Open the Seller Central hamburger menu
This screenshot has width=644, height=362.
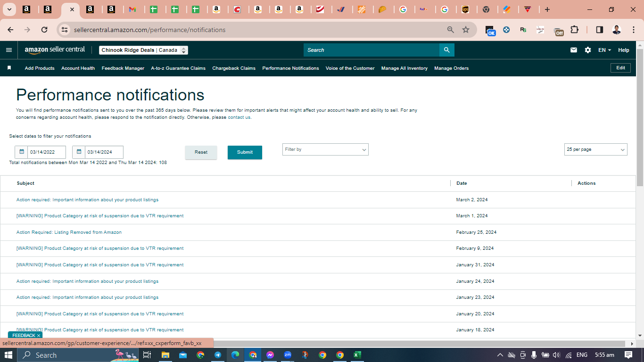coord(9,50)
